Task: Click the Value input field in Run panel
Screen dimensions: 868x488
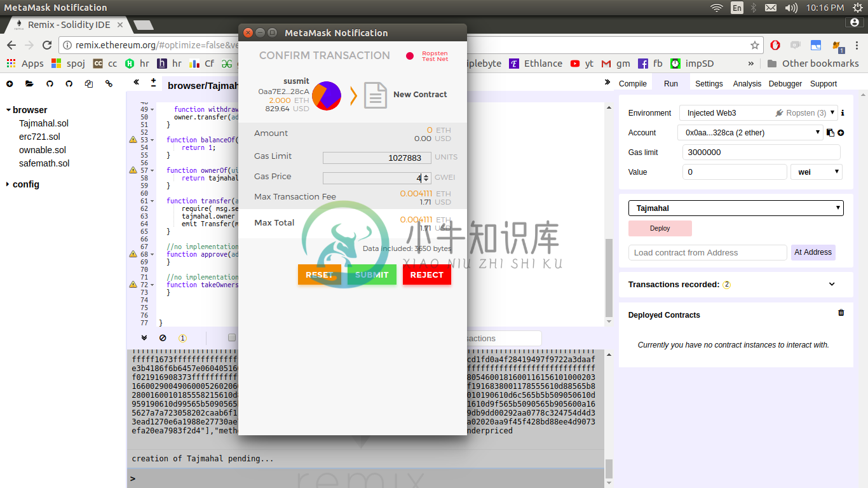Action: (x=735, y=172)
